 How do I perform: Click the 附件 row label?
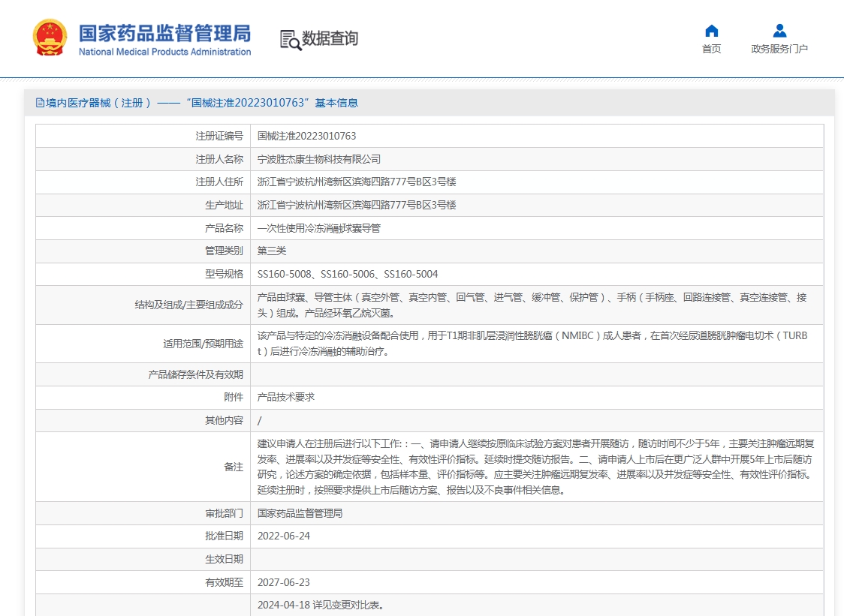234,397
